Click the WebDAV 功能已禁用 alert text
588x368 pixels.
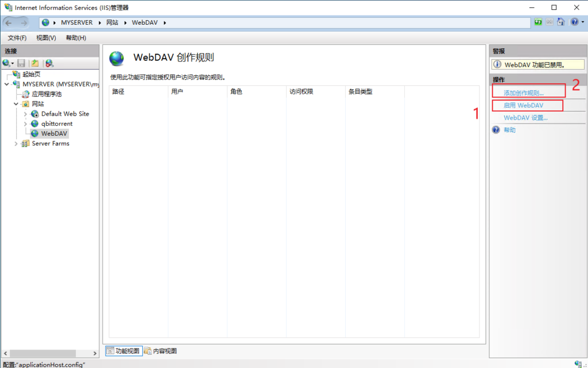click(535, 64)
